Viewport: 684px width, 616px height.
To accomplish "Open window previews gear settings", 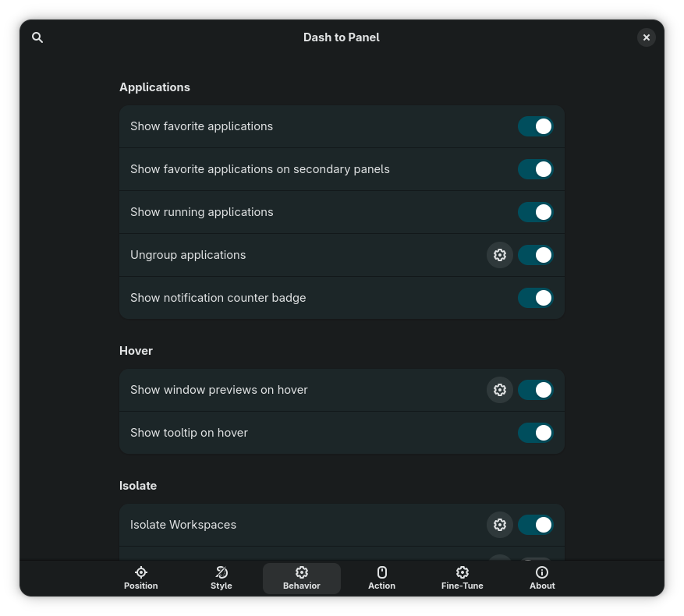I will [x=500, y=390].
